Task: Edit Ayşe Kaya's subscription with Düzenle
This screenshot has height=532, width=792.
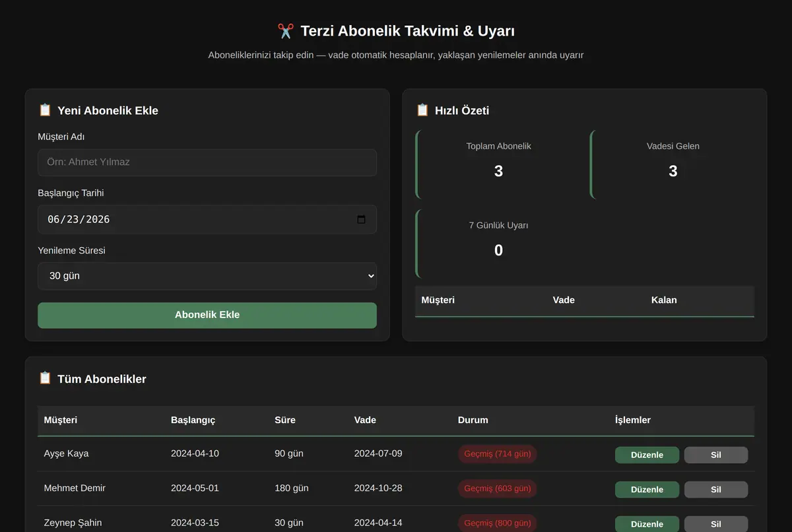Action: click(647, 455)
